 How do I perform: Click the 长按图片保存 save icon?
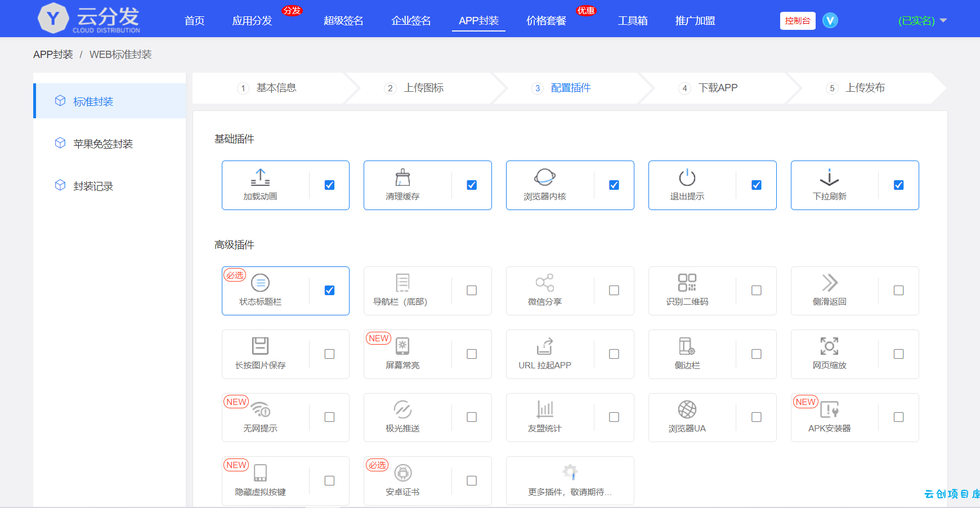click(x=260, y=346)
